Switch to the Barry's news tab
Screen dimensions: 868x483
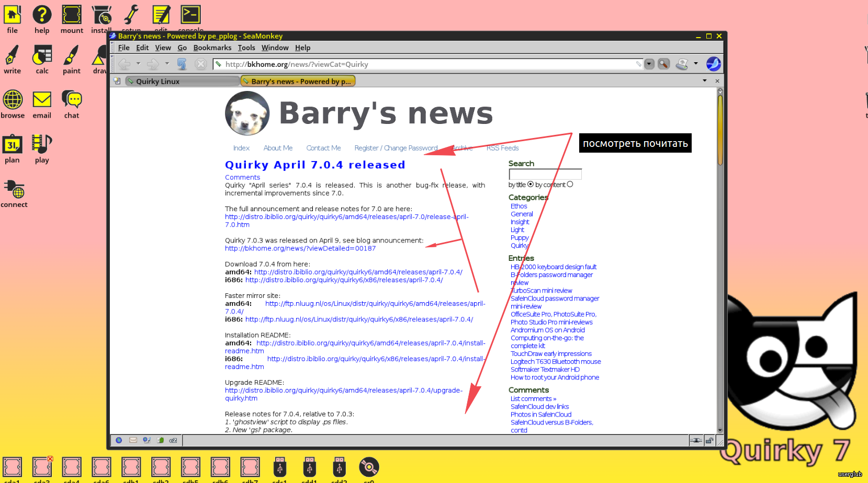(298, 81)
